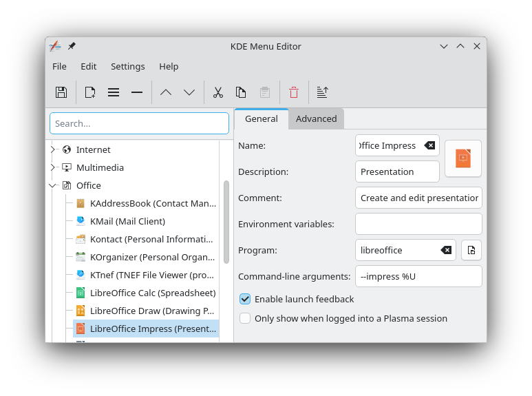Click the Save toolbar icon

click(x=61, y=92)
